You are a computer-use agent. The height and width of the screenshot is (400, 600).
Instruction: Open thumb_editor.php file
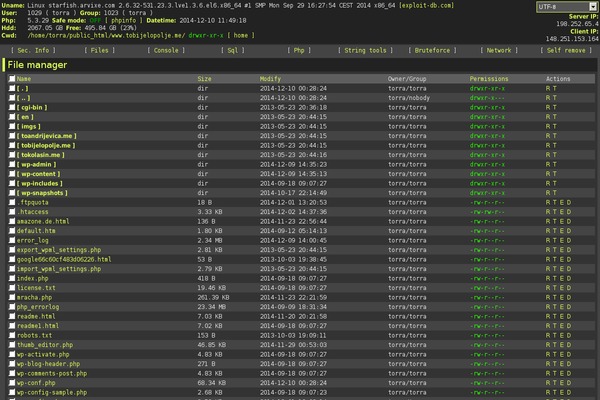[x=45, y=345]
